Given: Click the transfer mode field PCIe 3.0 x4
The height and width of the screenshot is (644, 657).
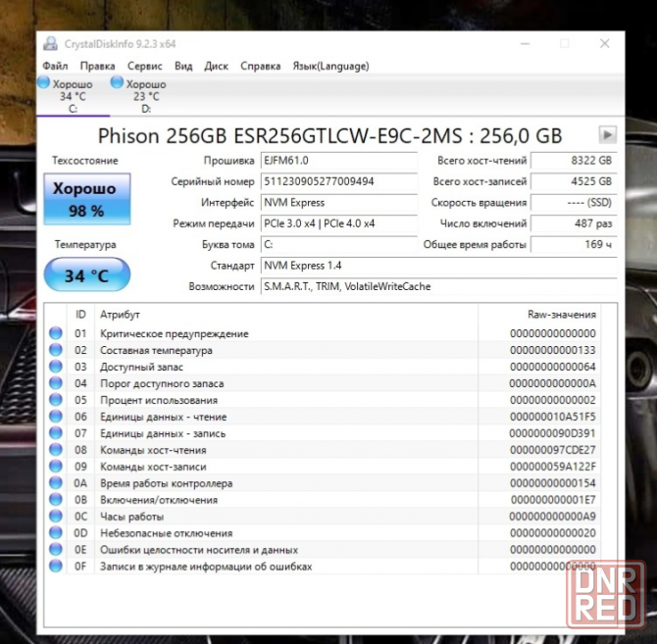Looking at the screenshot, I should click(338, 223).
